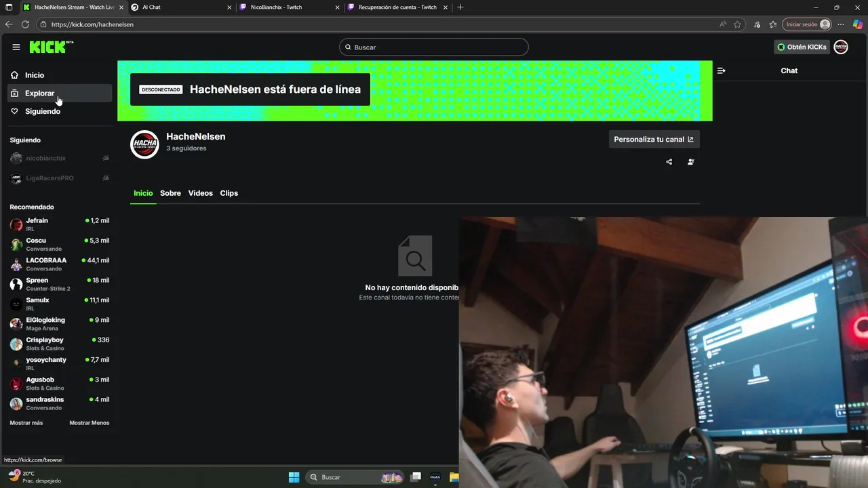Open recommended channel Agusbob
Viewport: 868px width, 488px height.
click(60, 383)
